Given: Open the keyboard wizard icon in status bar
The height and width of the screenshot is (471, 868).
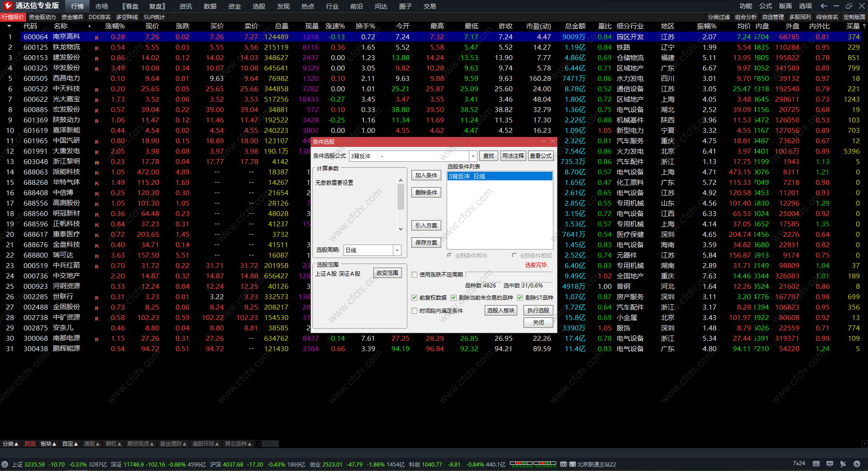Looking at the screenshot, I should click(x=816, y=464).
